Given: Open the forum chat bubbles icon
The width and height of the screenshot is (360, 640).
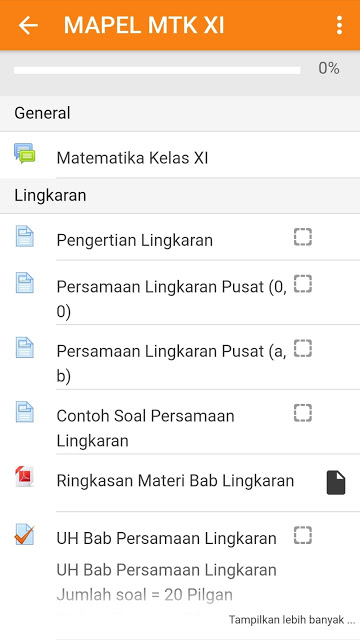Looking at the screenshot, I should [24, 153].
